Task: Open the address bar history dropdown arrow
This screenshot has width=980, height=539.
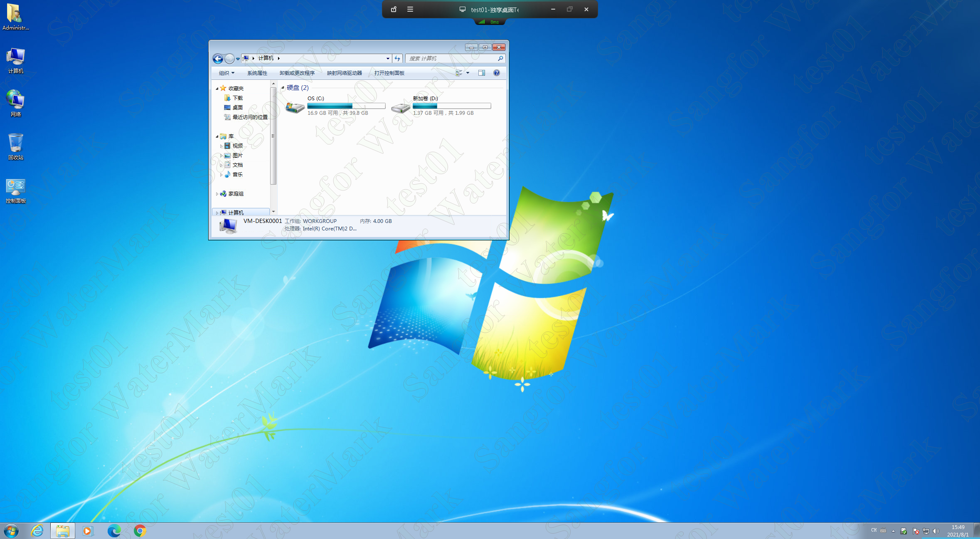Action: [x=388, y=59]
